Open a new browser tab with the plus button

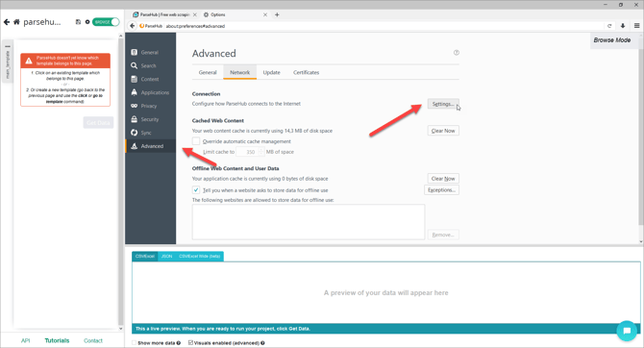(x=277, y=14)
